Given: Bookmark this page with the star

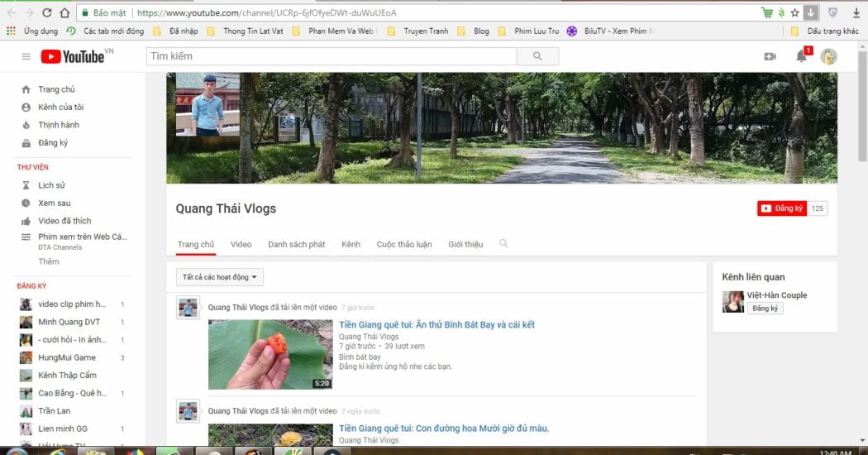Looking at the screenshot, I should 795,12.
